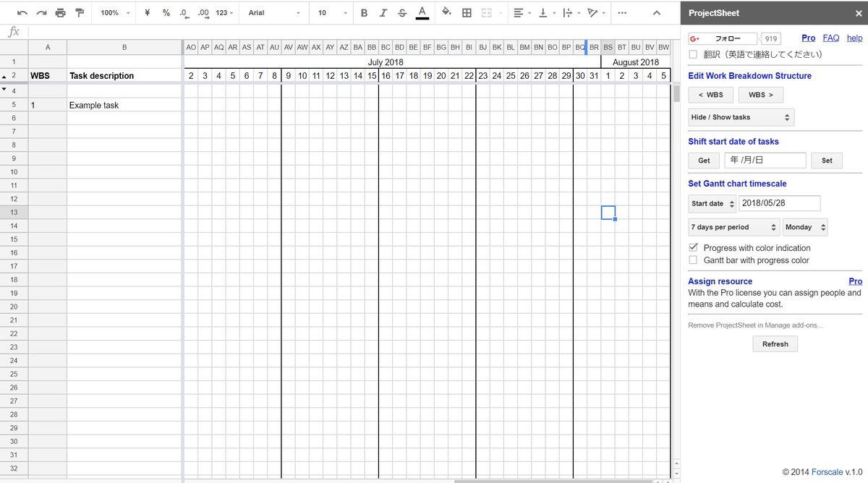This screenshot has height=483, width=868.
Task: Open the Monday weekday dropdown
Action: (x=805, y=227)
